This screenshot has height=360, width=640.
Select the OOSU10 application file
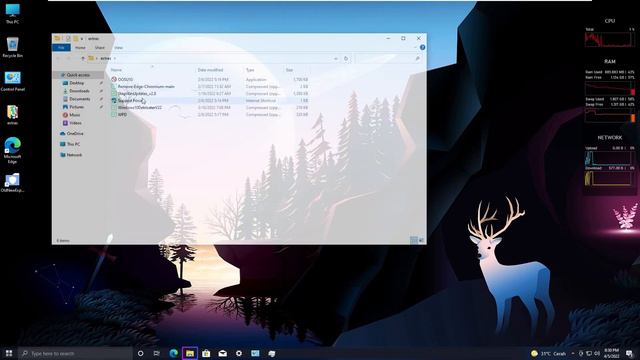(x=125, y=80)
